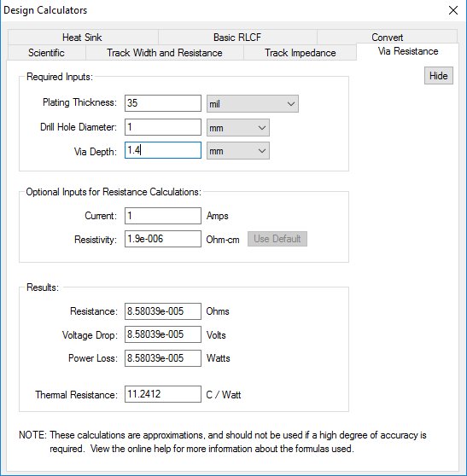Expand the Drill Hole Diameter unit dropdown
Image resolution: width=467 pixels, height=476 pixels.
[238, 127]
